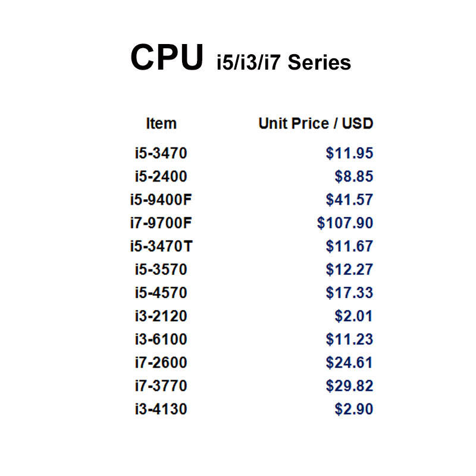Screen dimensions: 476x476
Task: Select the i5-3470T item name
Action: click(161, 246)
